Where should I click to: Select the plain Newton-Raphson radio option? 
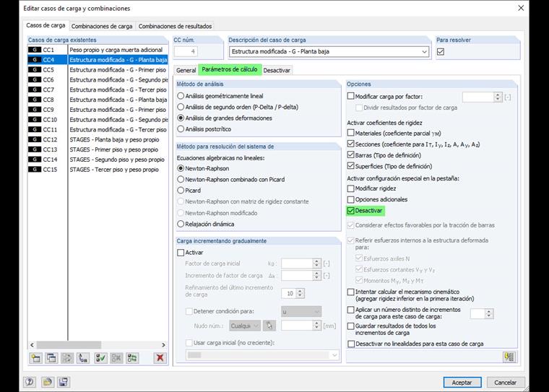[181, 168]
